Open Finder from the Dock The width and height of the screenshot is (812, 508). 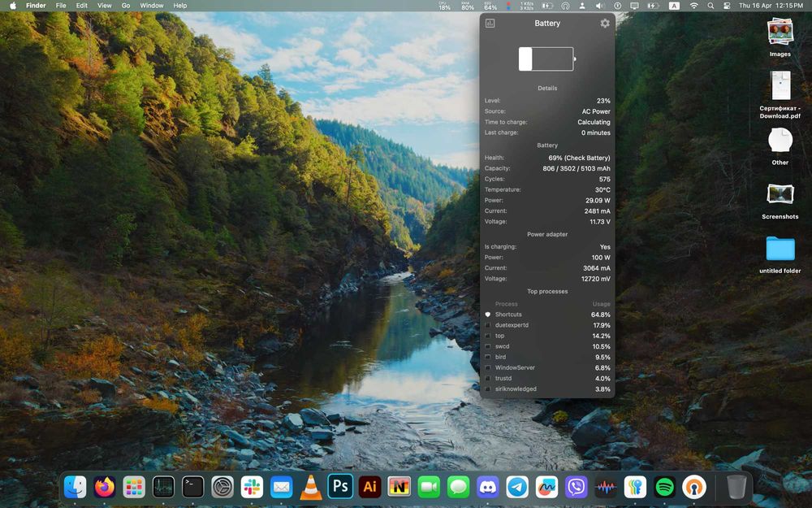pyautogui.click(x=75, y=487)
